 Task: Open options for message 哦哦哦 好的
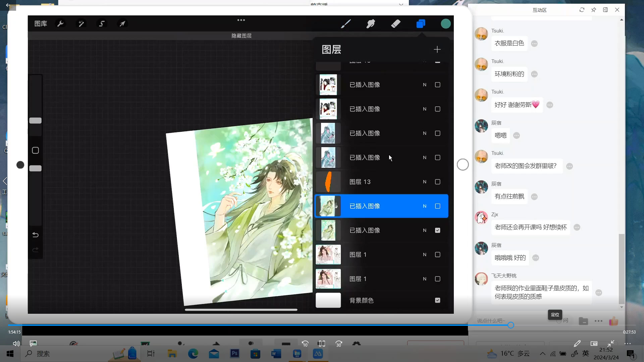click(x=536, y=258)
